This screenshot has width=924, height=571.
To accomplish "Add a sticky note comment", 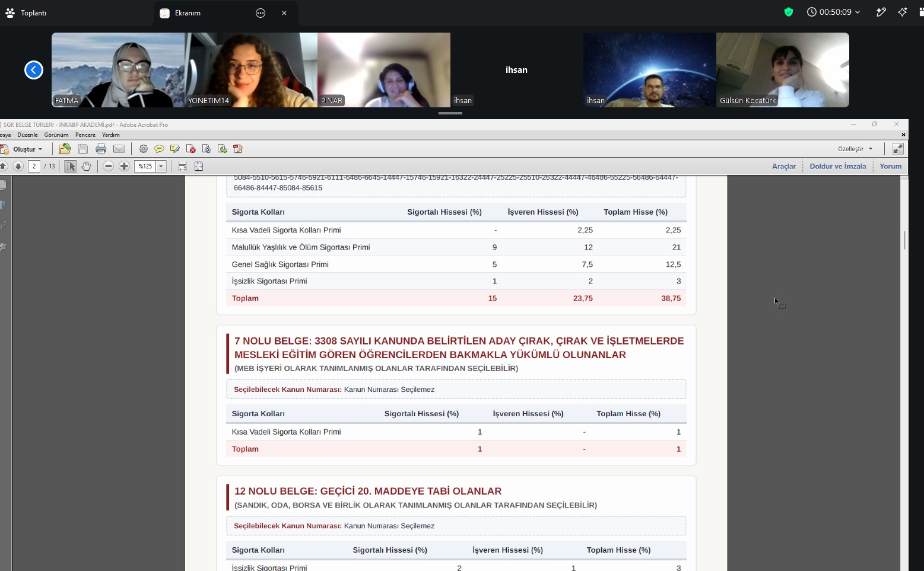I will [x=159, y=149].
